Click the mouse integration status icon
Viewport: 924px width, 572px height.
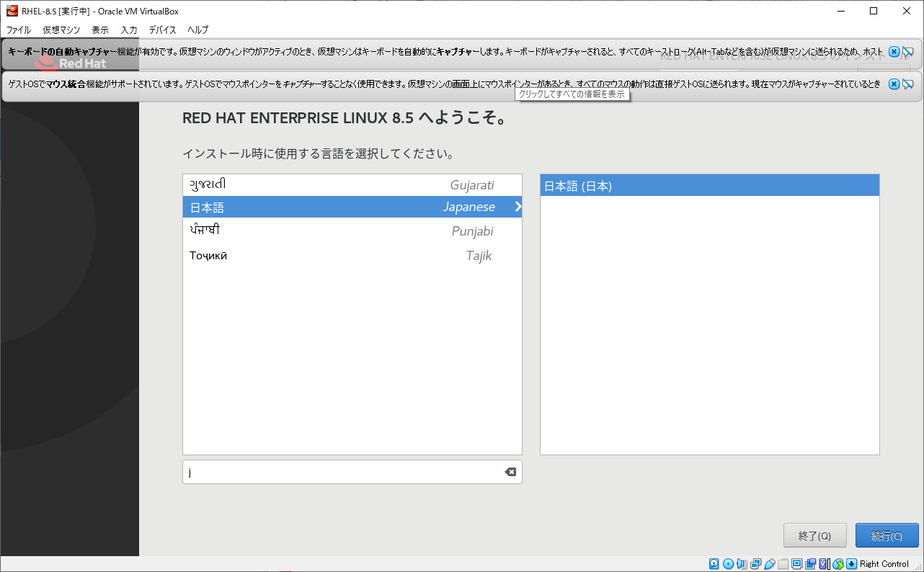click(x=838, y=563)
